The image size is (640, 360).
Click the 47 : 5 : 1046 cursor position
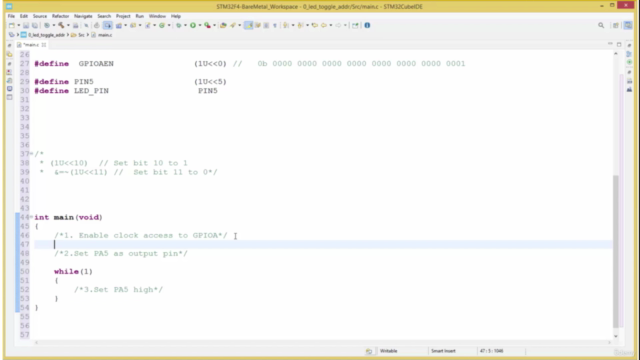(491, 351)
